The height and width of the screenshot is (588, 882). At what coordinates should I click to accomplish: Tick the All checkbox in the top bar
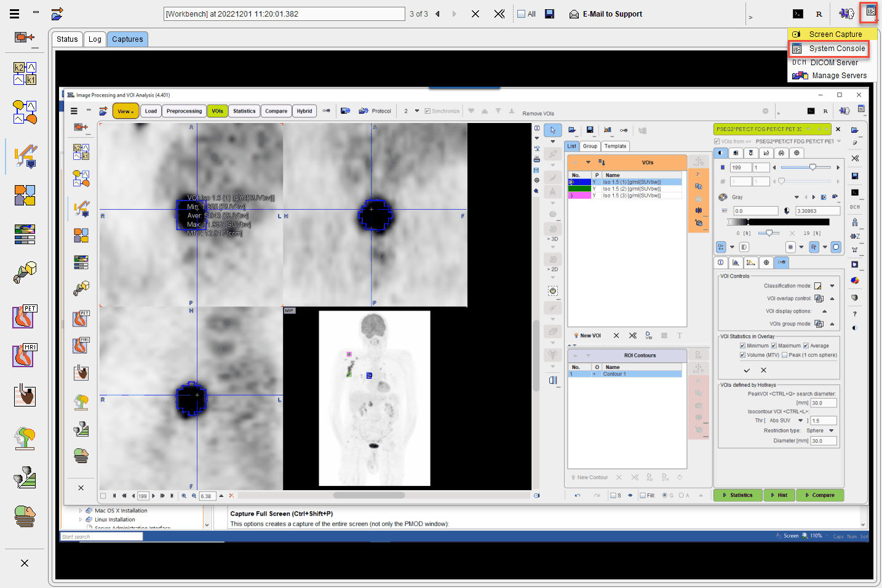[x=522, y=14]
